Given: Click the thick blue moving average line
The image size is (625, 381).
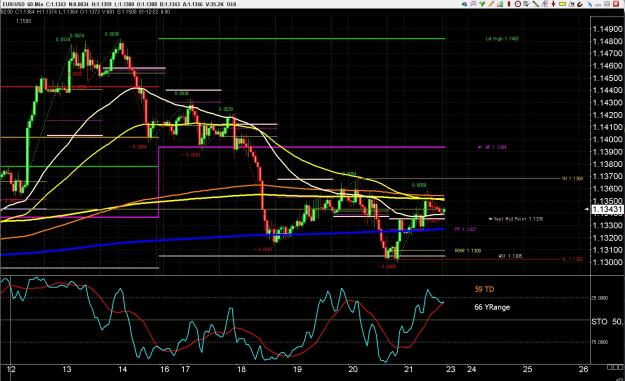Looking at the screenshot, I should pos(223,237).
